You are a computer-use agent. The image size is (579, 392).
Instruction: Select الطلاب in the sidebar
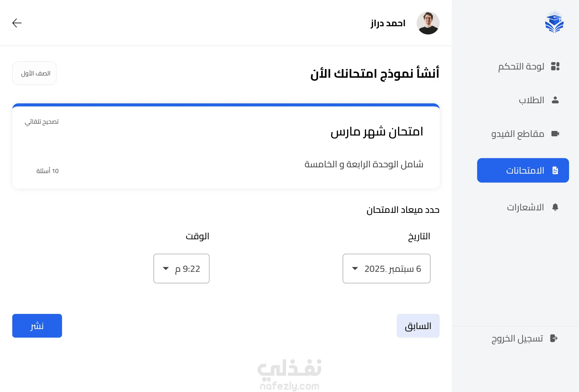click(x=539, y=100)
